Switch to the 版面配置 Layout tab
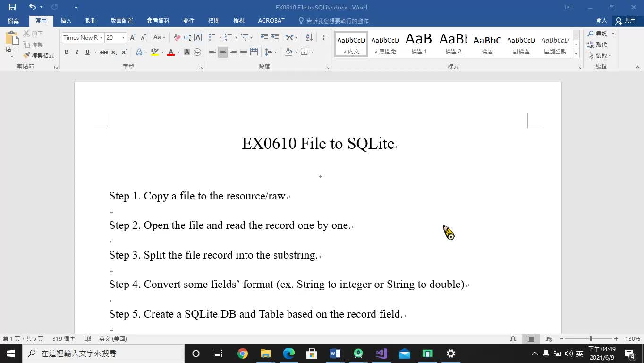Screen dimensions: 644x363 (x=122, y=21)
